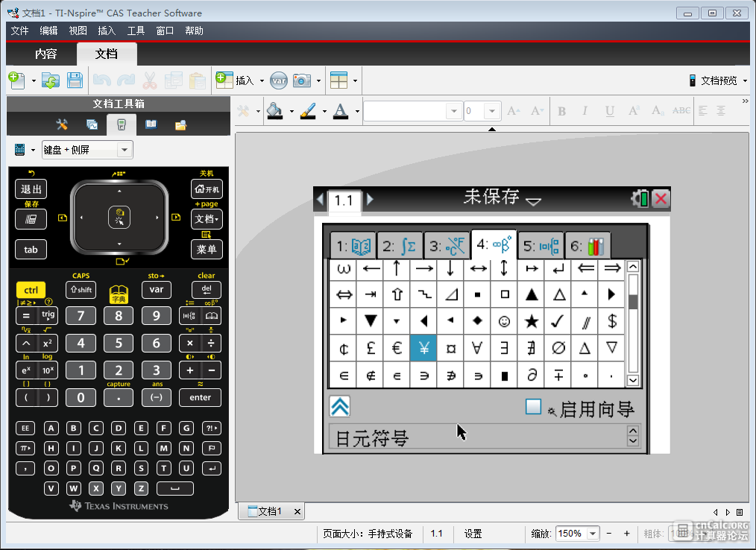Viewport: 756px width, 550px height.
Task: Open the font name dropdown
Action: tap(454, 111)
